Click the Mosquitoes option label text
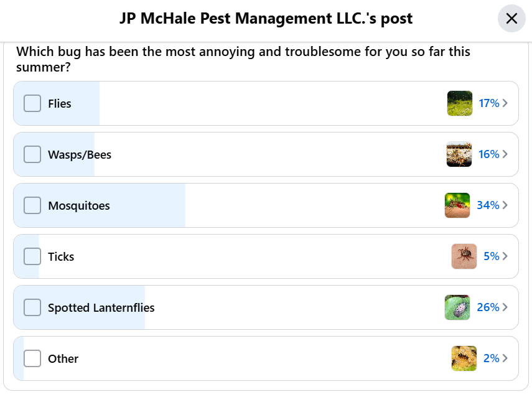This screenshot has width=532, height=397. point(79,205)
